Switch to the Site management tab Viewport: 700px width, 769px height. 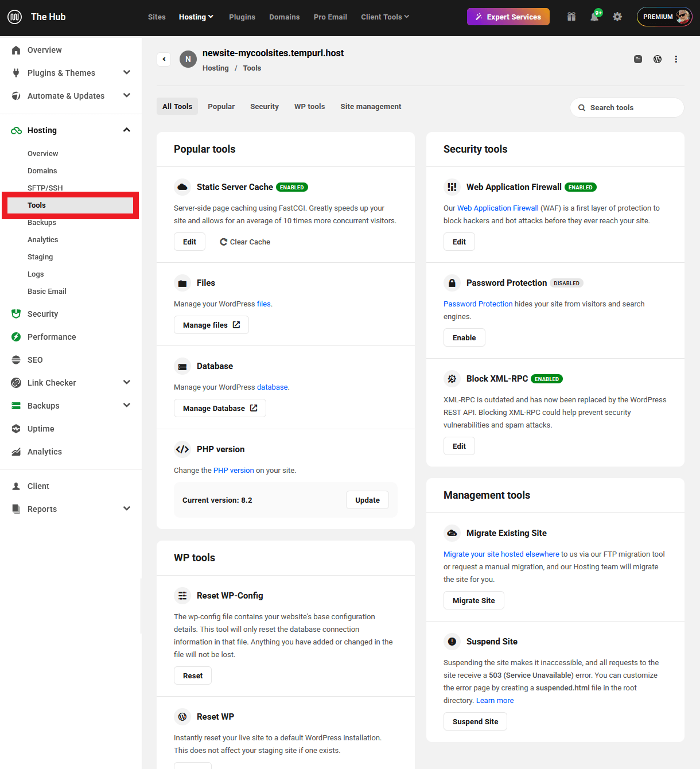click(371, 106)
